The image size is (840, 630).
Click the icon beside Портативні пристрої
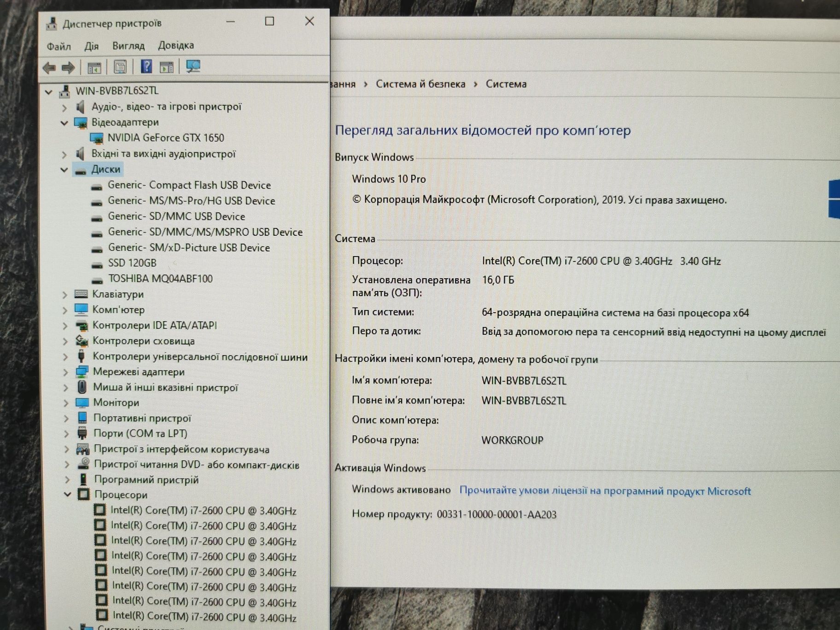pyautogui.click(x=82, y=417)
